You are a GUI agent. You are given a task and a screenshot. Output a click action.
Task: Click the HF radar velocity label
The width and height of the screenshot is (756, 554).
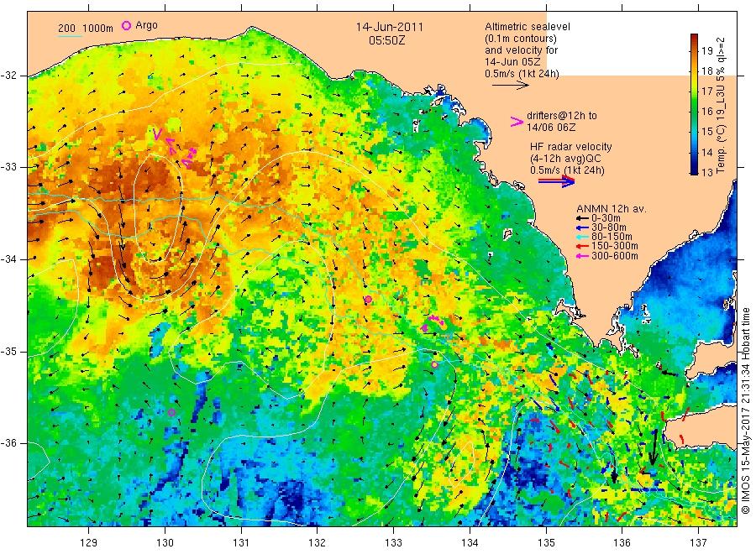(571, 147)
